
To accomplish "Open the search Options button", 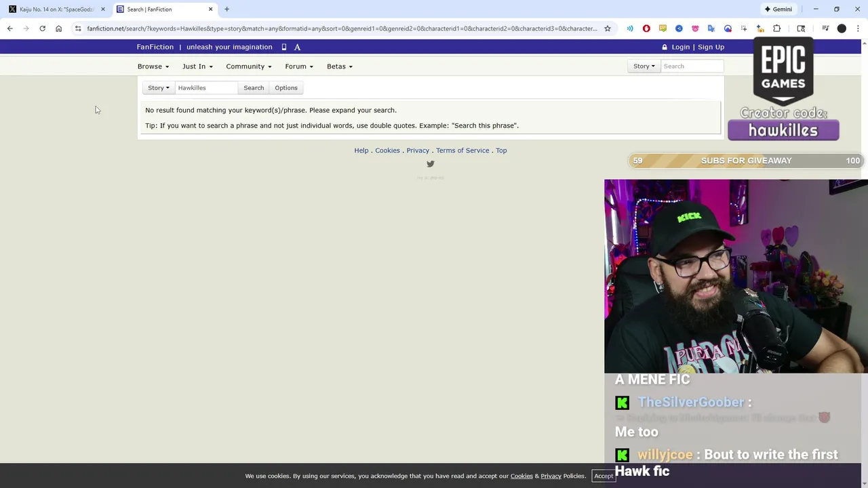I will pyautogui.click(x=286, y=88).
